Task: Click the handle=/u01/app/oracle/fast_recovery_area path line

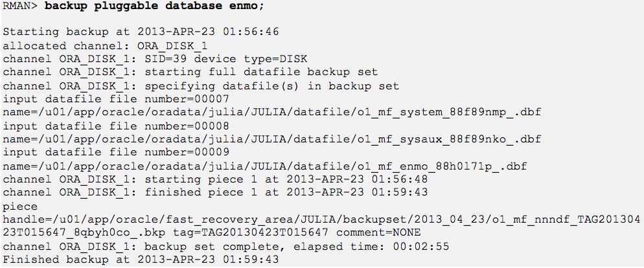Action: coord(321,219)
